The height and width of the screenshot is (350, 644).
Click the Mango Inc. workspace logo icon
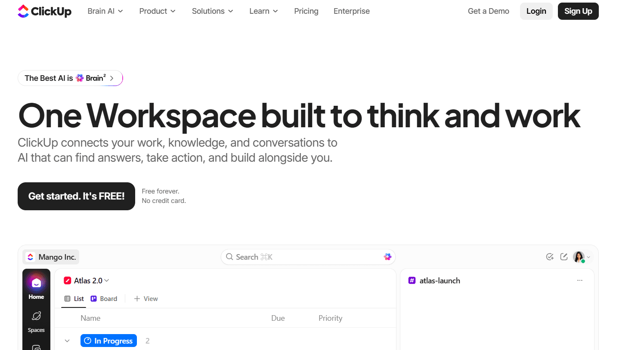[31, 257]
